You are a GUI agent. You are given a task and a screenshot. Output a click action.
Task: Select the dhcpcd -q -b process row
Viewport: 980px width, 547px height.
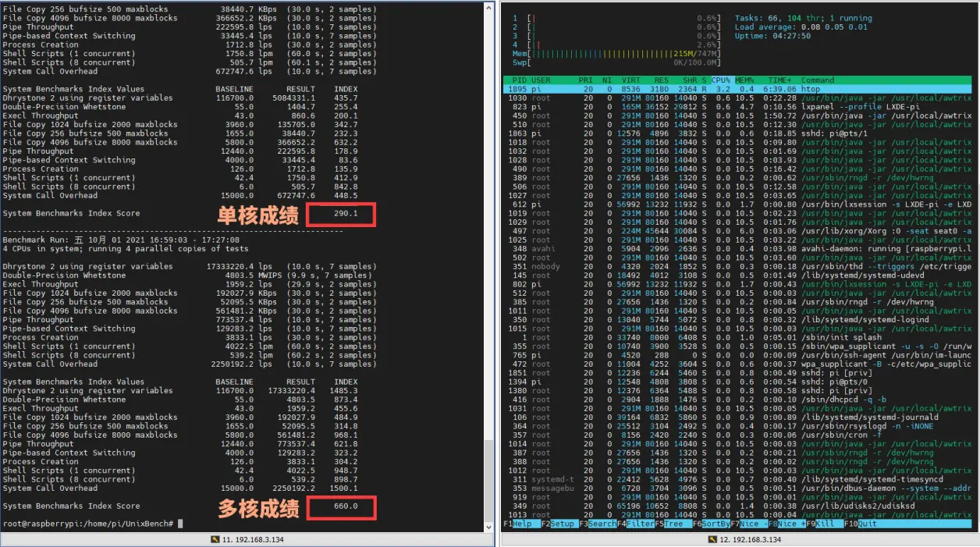(x=737, y=400)
